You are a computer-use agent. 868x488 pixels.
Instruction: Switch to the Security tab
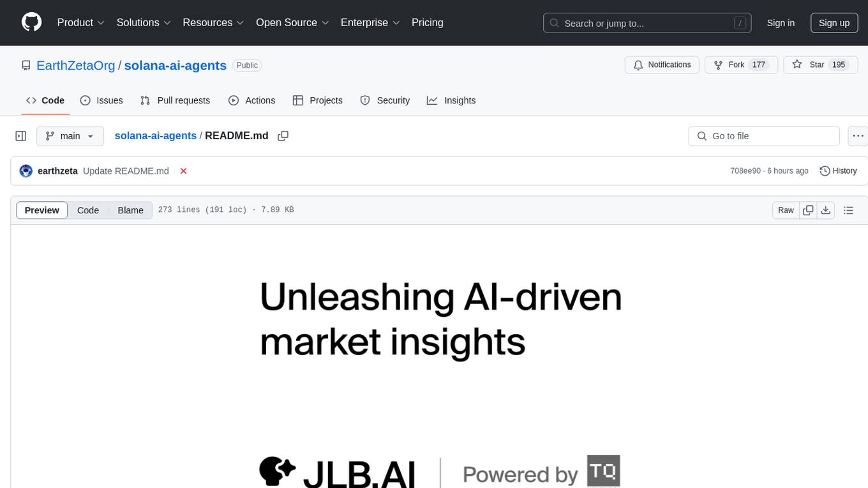click(385, 100)
